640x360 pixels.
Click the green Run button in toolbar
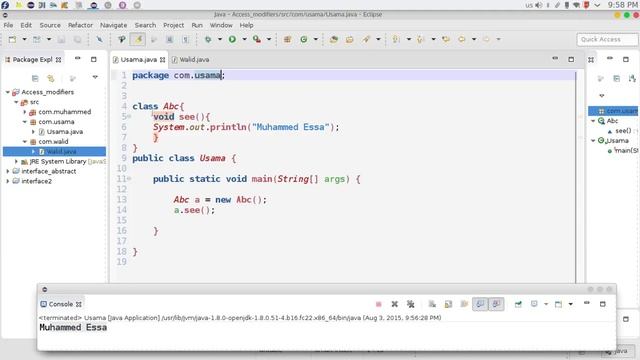(232, 39)
